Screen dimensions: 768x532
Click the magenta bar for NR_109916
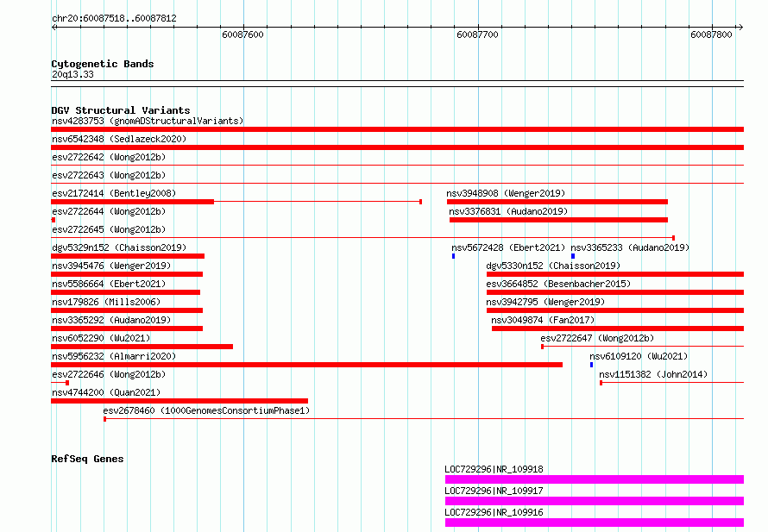595,523
